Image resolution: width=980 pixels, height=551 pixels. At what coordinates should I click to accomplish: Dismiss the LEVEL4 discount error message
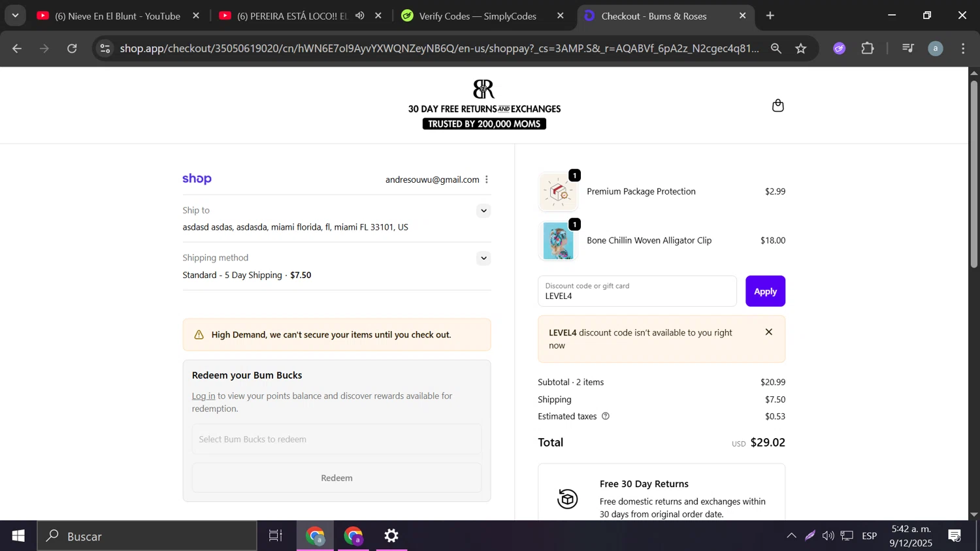[x=769, y=332]
